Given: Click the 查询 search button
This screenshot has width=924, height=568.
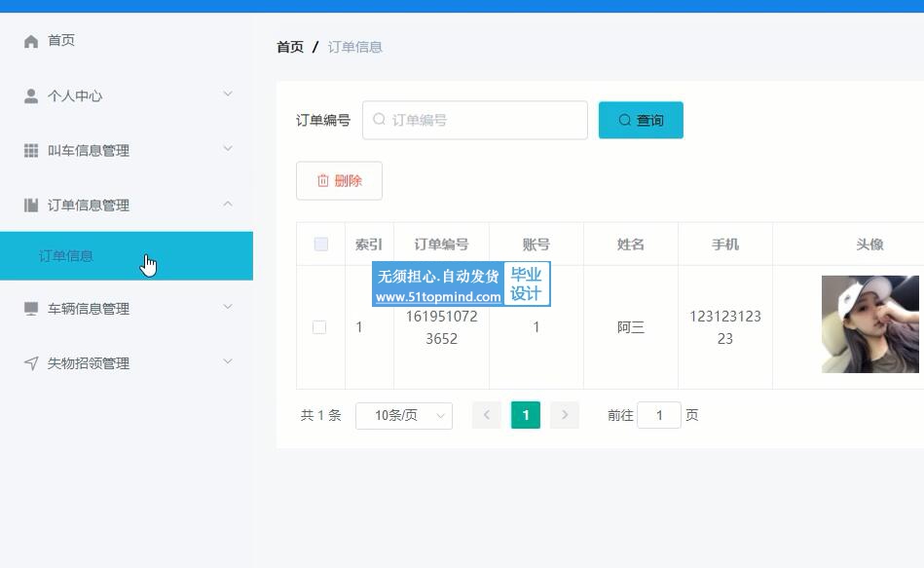Looking at the screenshot, I should [641, 121].
